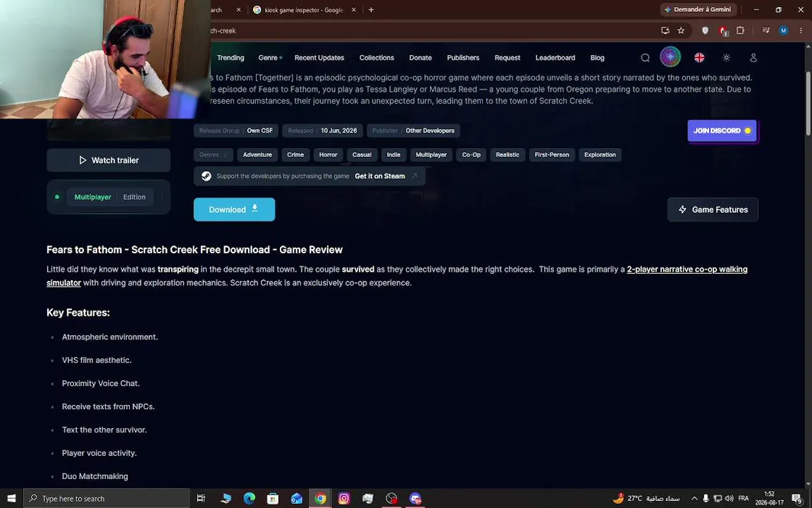Image resolution: width=812 pixels, height=508 pixels.
Task: Launch Microsoft Edge from the taskbar
Action: [249, 499]
